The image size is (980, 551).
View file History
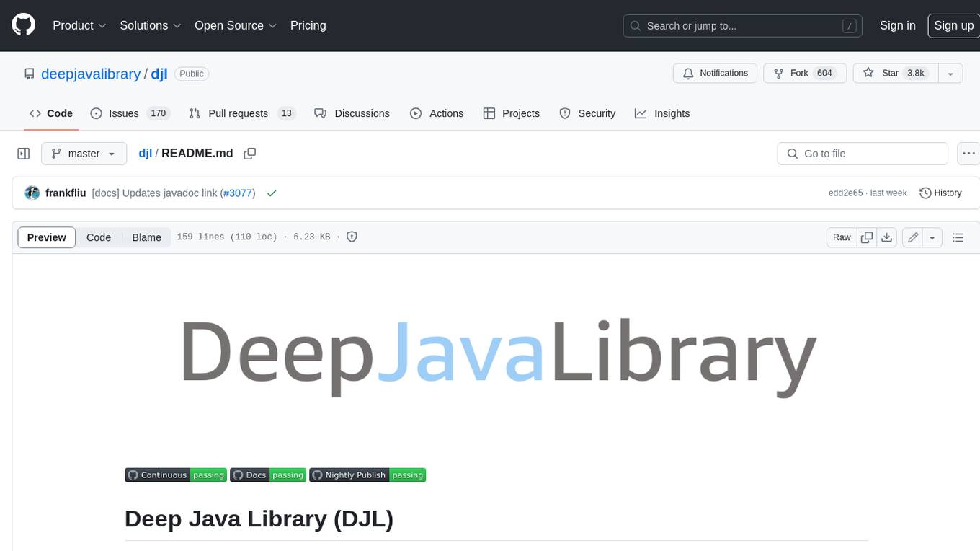click(940, 193)
